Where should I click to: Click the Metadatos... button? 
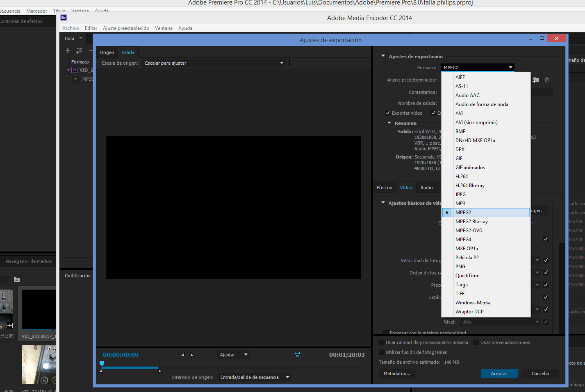(x=397, y=374)
